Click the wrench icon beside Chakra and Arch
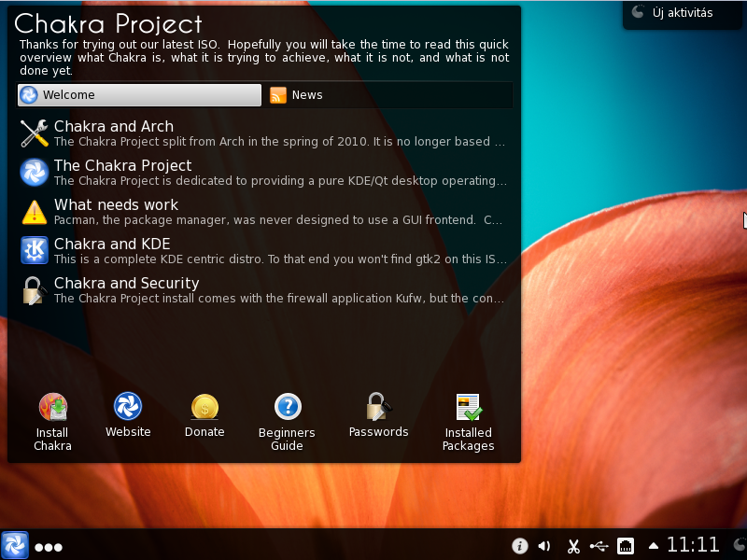Screen dimensions: 747x560 pos(35,133)
